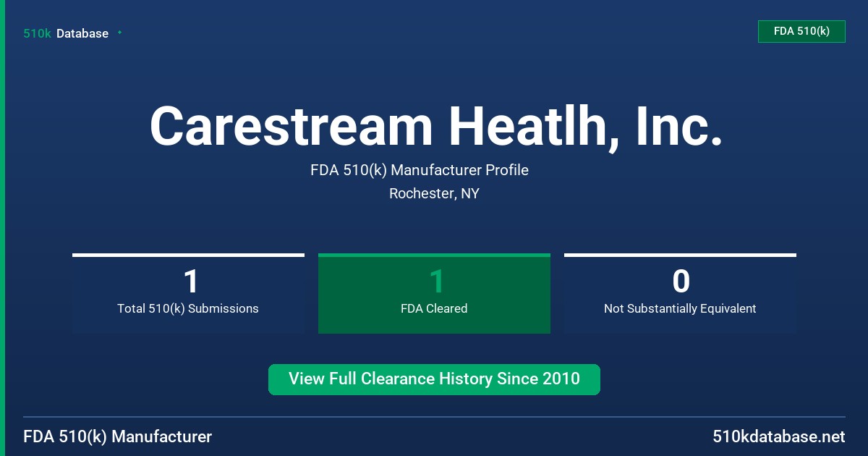
Task: Select the FDA 510(k) Manufacturer Profile subtitle
Action: (420, 170)
